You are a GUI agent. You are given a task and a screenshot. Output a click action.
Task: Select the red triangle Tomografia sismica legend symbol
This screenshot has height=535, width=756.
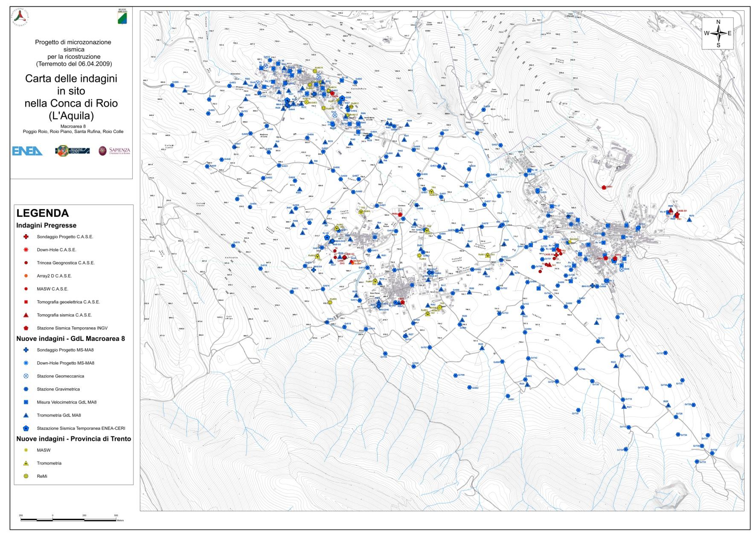click(x=26, y=315)
